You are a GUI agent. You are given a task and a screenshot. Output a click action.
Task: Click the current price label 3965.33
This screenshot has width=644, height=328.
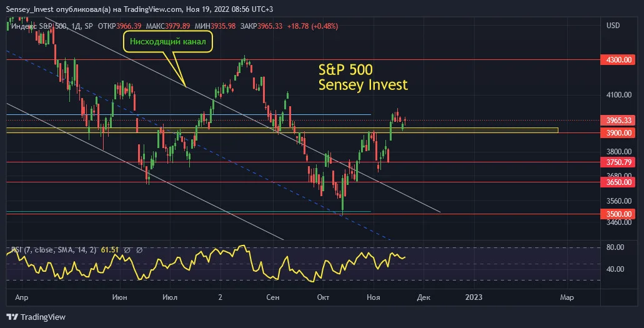pos(618,120)
